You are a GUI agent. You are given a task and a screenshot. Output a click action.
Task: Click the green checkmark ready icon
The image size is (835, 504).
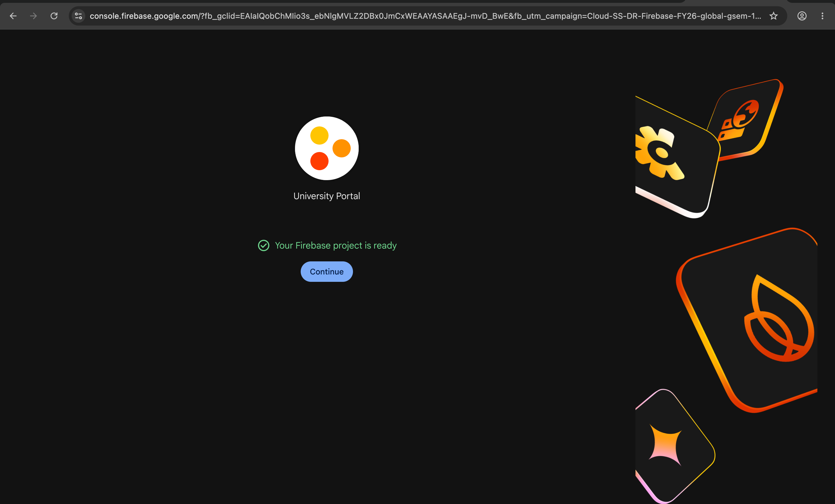point(264,245)
